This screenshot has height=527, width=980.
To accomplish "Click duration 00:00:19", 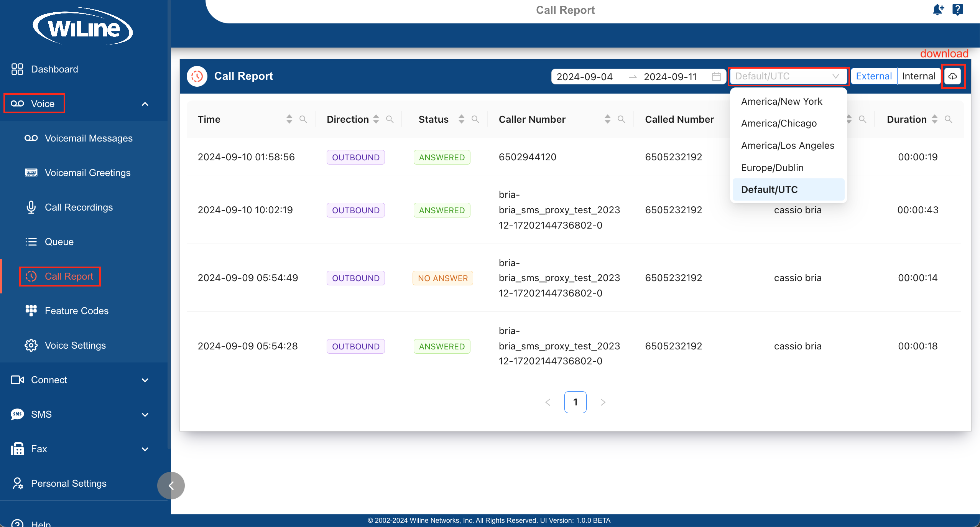I will (x=918, y=157).
